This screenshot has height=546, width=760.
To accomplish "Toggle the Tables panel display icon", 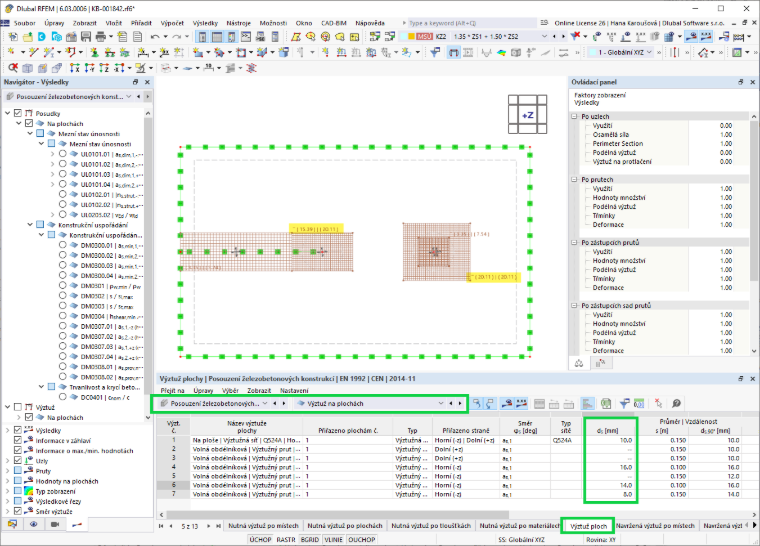I will coord(217,36).
